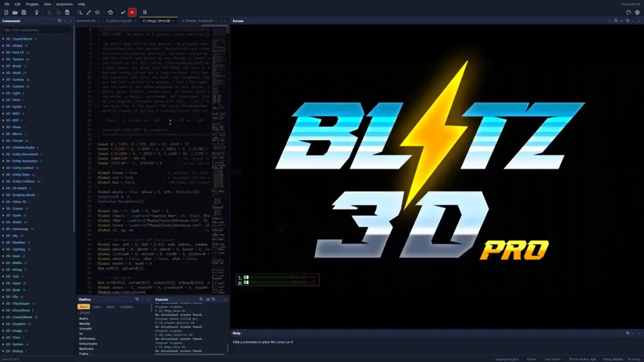
Task: Click the pencil edit icon in toolbar
Action: (x=88, y=12)
